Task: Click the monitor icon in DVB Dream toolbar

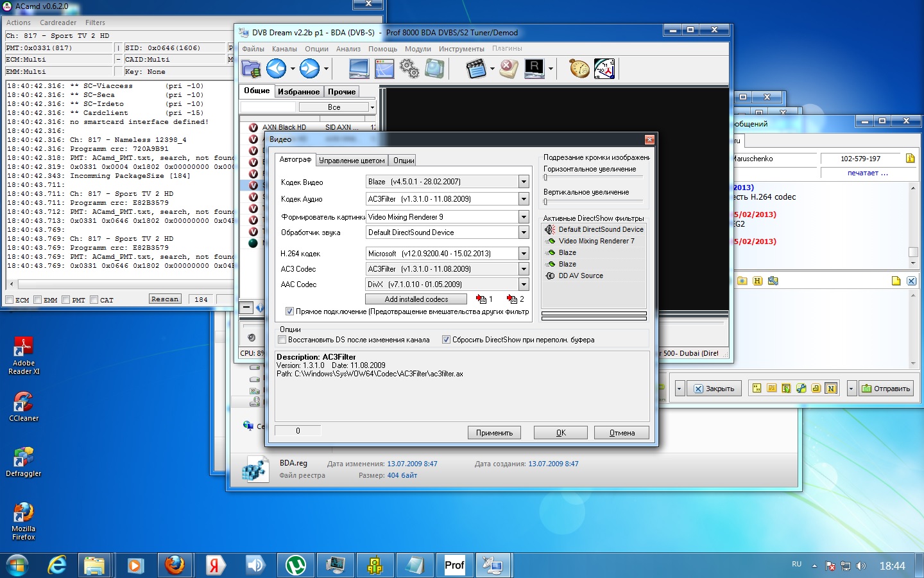Action: (359, 68)
